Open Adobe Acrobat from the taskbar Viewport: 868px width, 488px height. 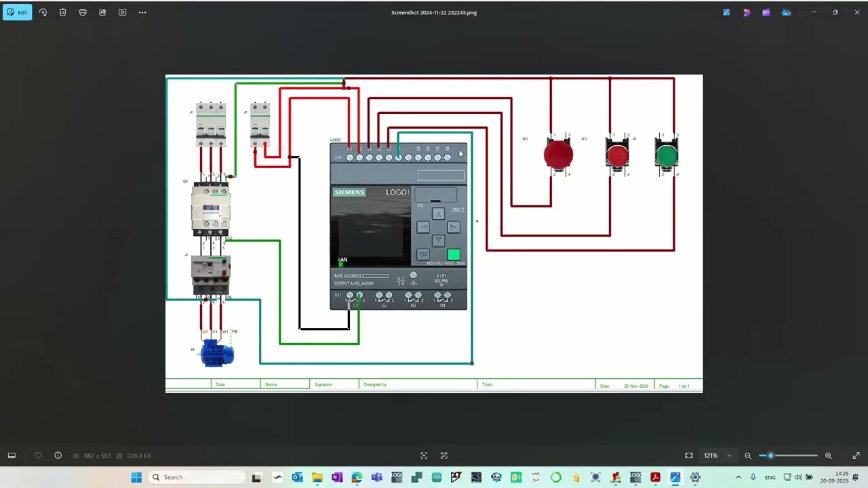655,477
